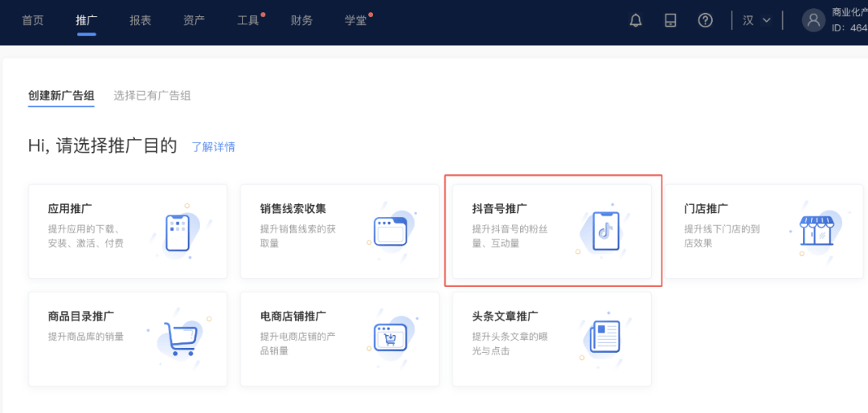The height and width of the screenshot is (413, 868).
Task: Open the 报表 menu
Action: click(140, 21)
